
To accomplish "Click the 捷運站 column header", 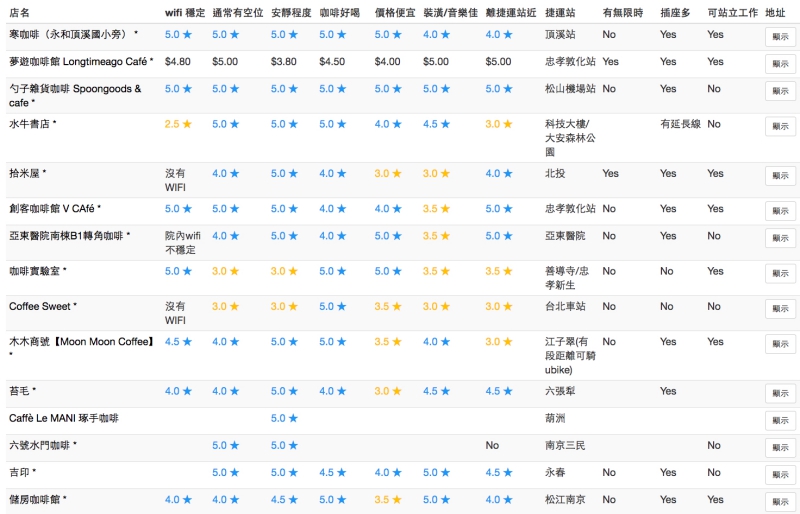I will [560, 13].
